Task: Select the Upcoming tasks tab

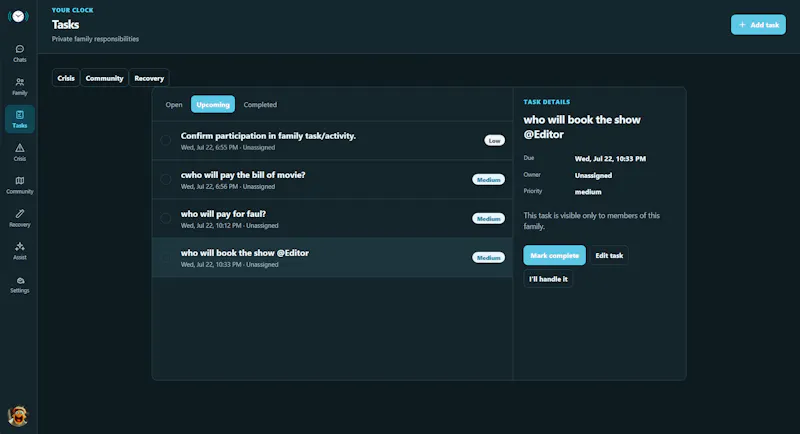Action: pos(213,104)
